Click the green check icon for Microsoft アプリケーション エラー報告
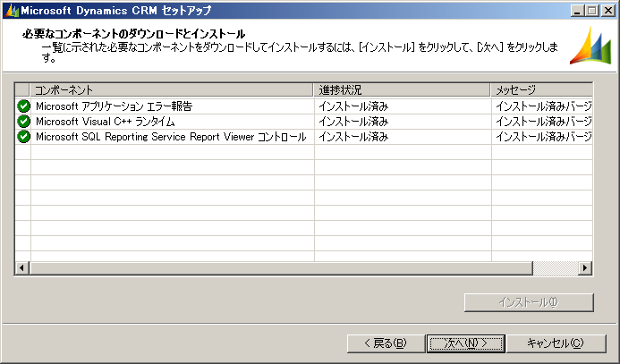This screenshot has height=364, width=620. [24, 106]
